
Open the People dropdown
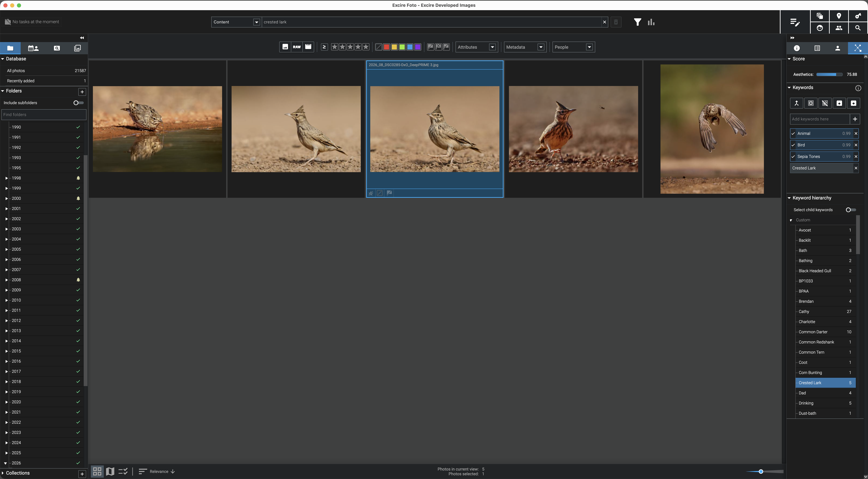(x=574, y=47)
